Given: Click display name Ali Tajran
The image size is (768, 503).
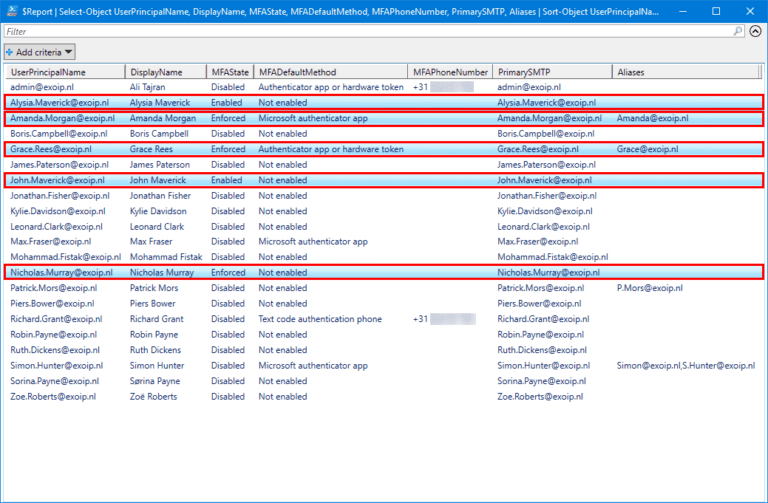Looking at the screenshot, I should click(x=147, y=87).
